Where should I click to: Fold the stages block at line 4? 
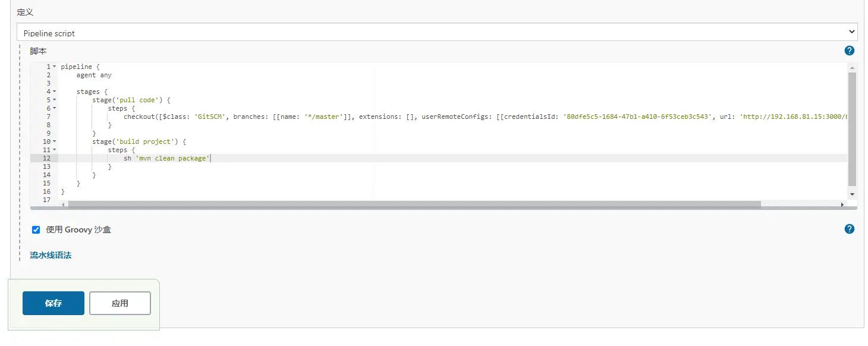point(55,92)
